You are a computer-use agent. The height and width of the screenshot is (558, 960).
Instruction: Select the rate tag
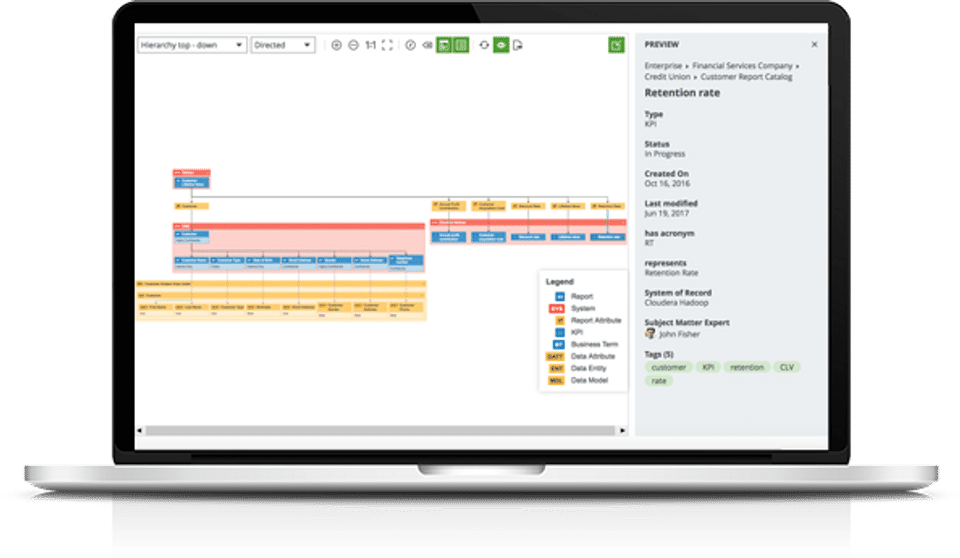click(659, 381)
